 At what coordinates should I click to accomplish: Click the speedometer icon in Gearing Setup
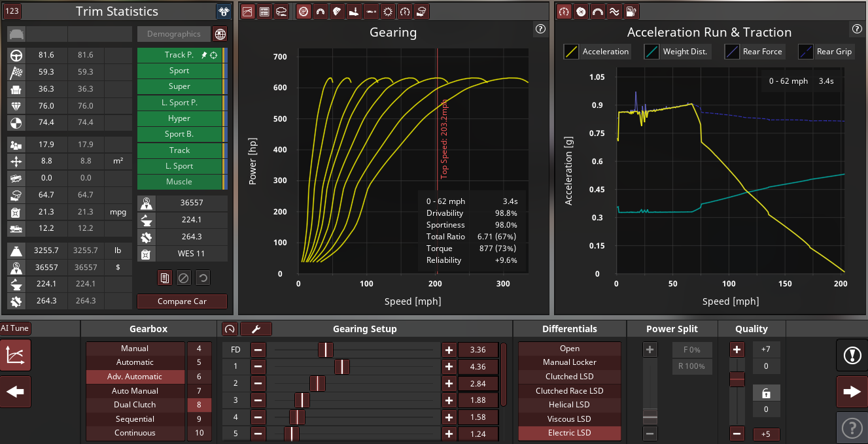(230, 329)
